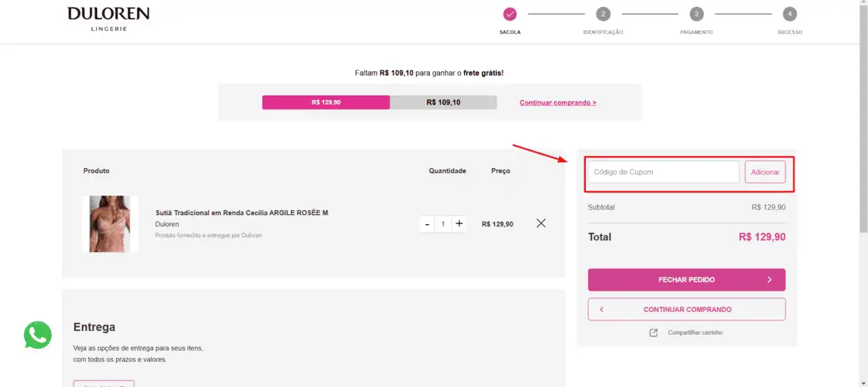868x387 pixels.
Task: Open the WhatsApp chat icon
Action: (x=38, y=336)
